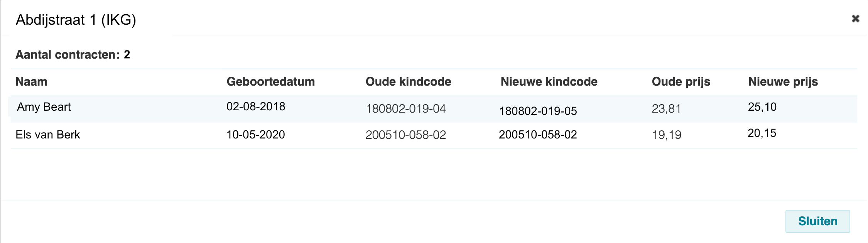Click new child code 180802-019-05

538,111
